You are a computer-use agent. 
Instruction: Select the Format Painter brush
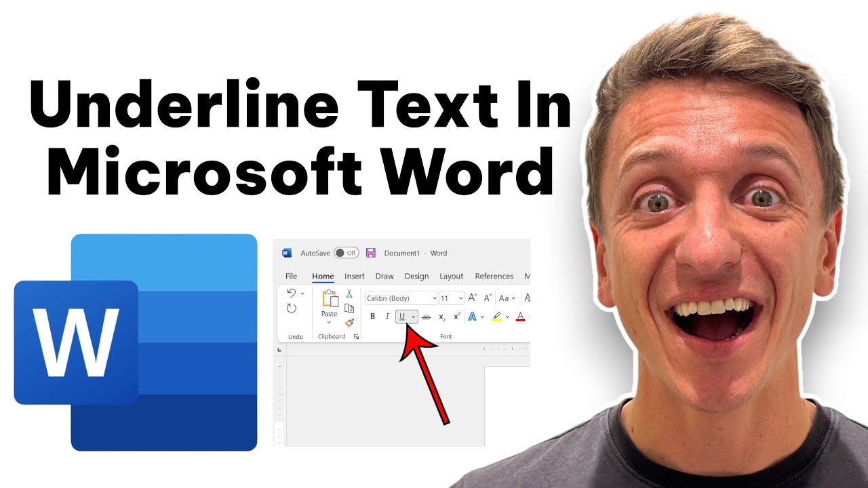(349, 323)
